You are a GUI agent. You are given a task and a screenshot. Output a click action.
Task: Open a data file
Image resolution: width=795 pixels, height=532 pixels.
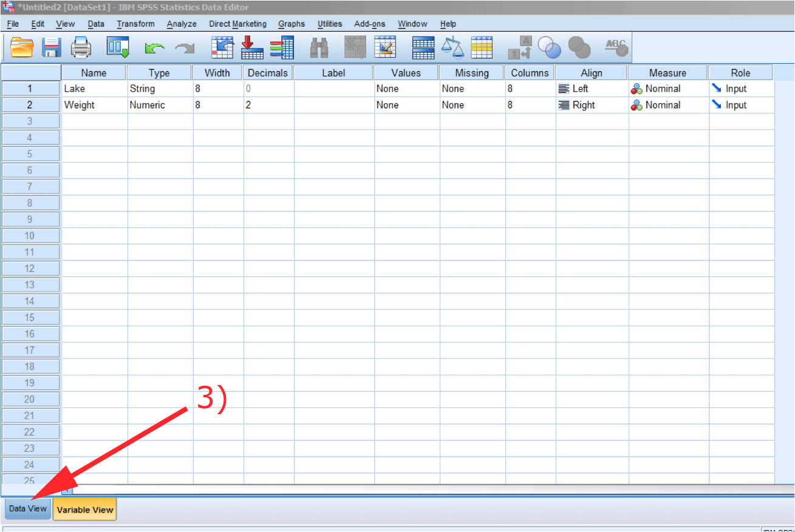coord(21,47)
